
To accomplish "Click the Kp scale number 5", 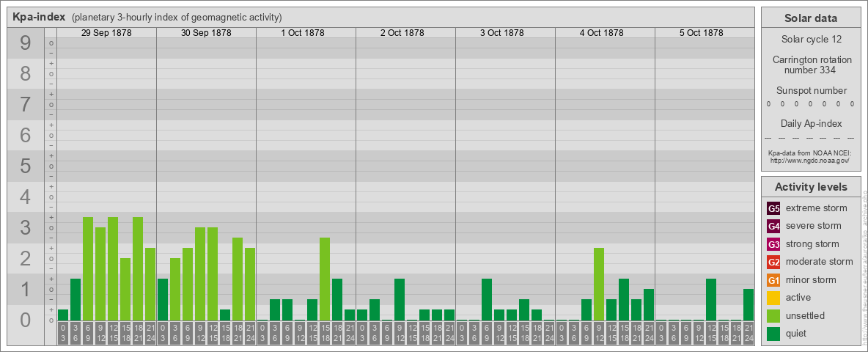I will (26, 166).
